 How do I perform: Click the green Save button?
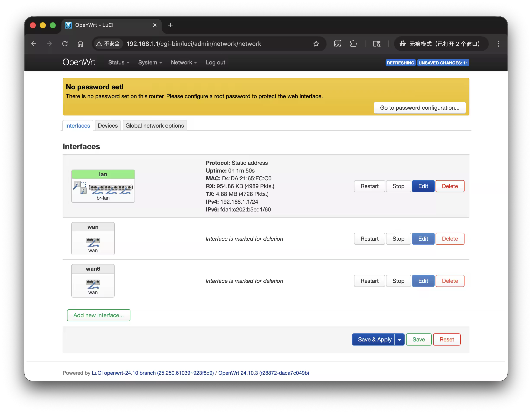(419, 340)
